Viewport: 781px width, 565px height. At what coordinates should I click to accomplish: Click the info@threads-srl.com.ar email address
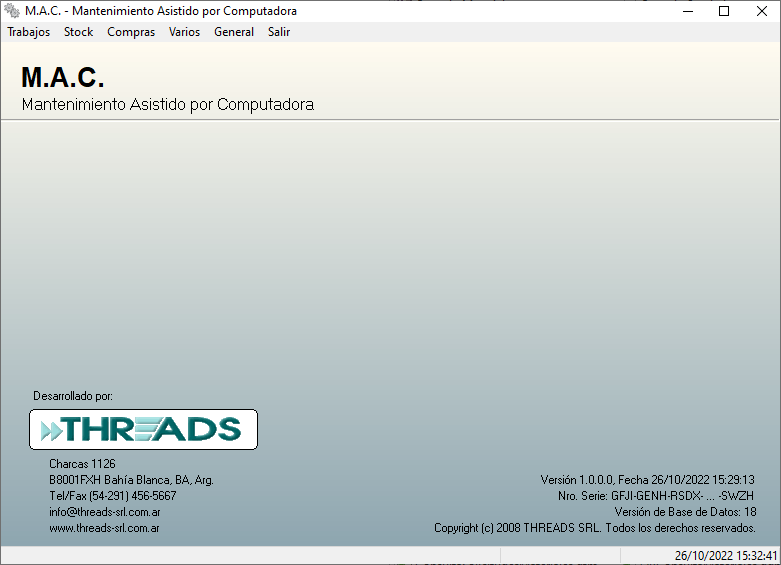coord(105,512)
